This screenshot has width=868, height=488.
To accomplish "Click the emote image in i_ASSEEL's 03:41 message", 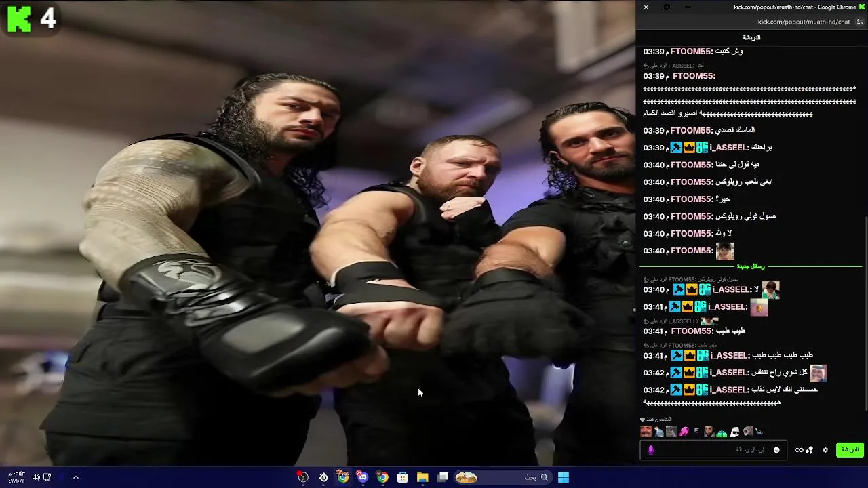I will pos(759,307).
